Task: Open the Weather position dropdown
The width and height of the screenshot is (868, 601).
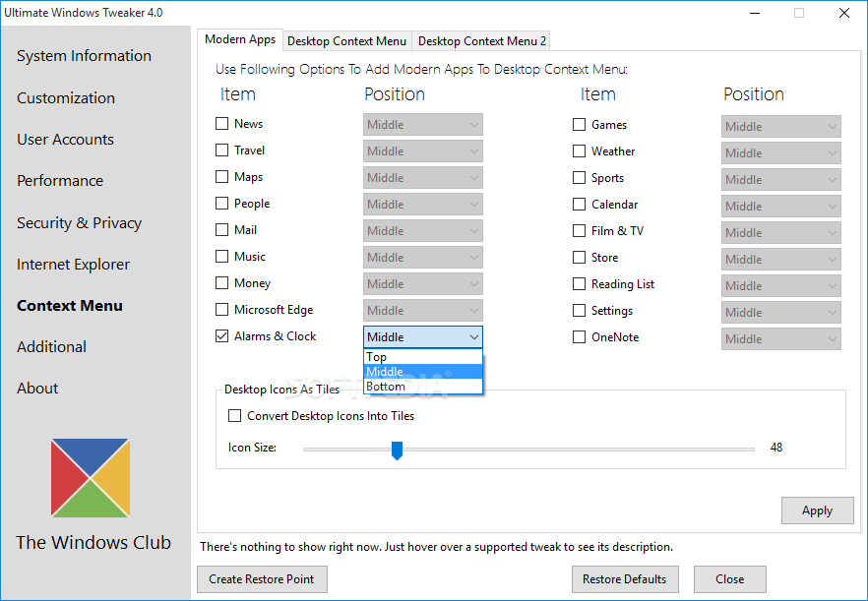Action: pyautogui.click(x=781, y=152)
